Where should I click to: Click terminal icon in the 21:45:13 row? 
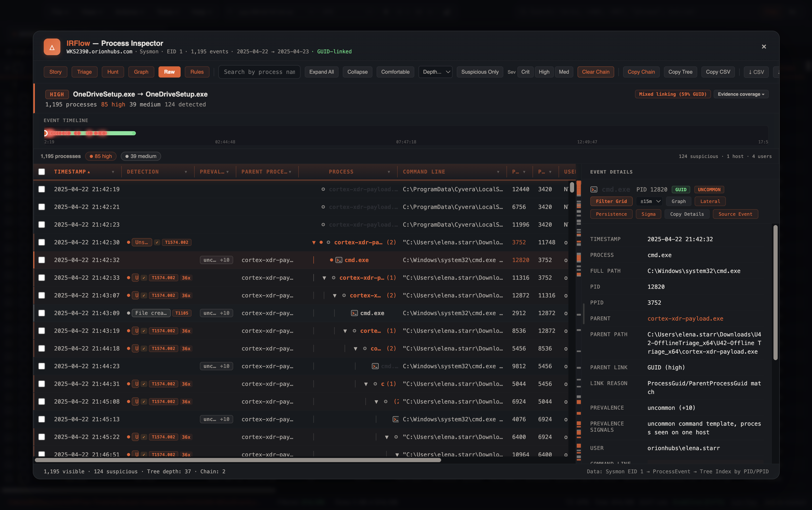tap(396, 419)
